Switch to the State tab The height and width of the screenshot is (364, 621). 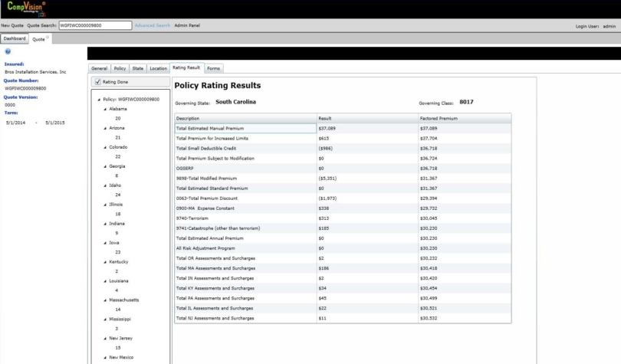[138, 68]
